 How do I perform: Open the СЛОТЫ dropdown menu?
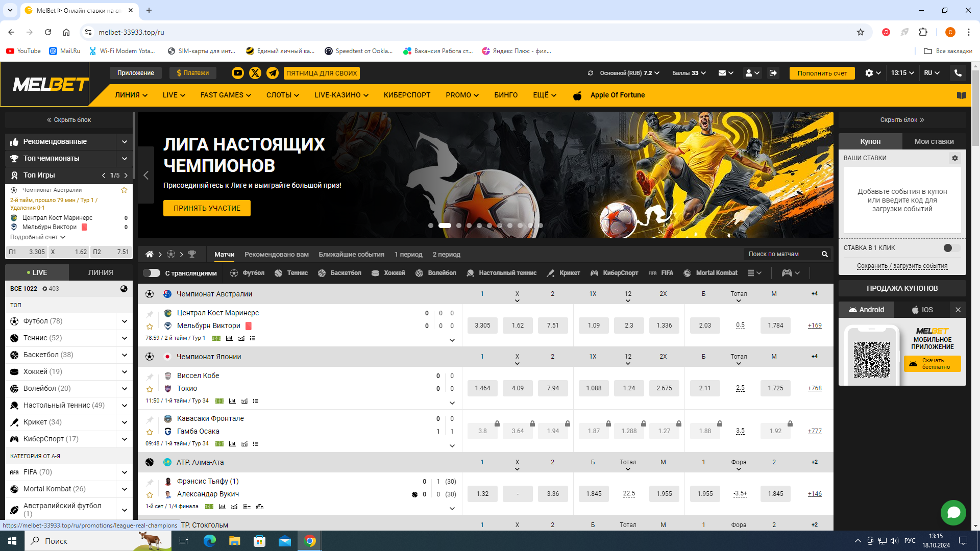click(282, 95)
